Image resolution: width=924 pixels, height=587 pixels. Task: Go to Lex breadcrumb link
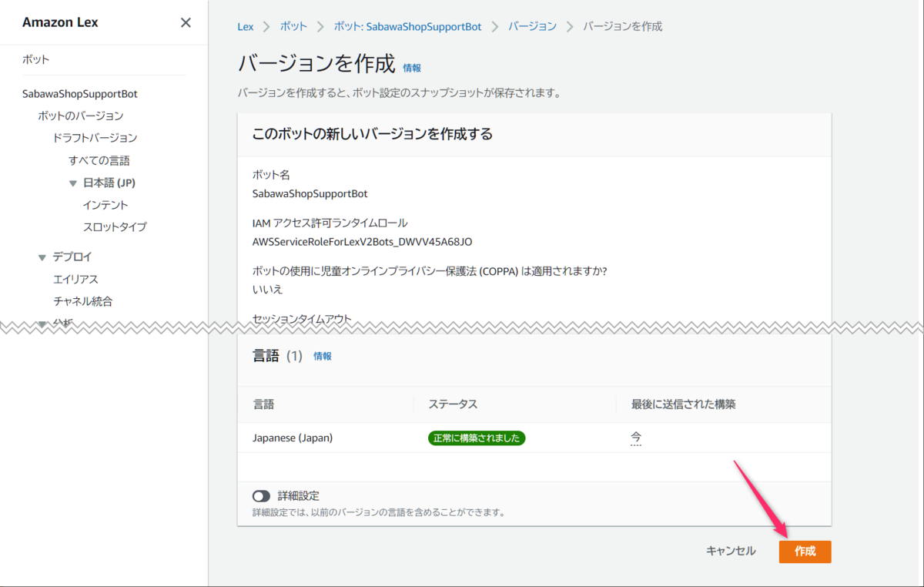click(x=245, y=26)
